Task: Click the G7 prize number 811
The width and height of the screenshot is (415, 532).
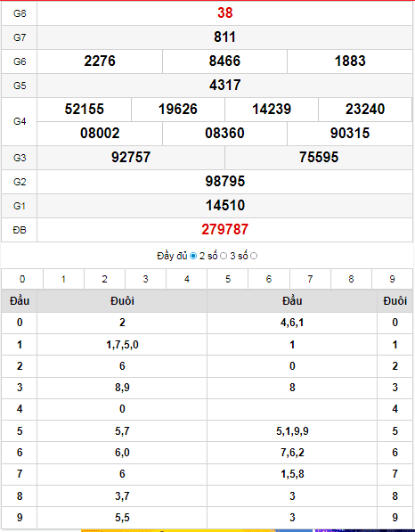Action: (224, 37)
